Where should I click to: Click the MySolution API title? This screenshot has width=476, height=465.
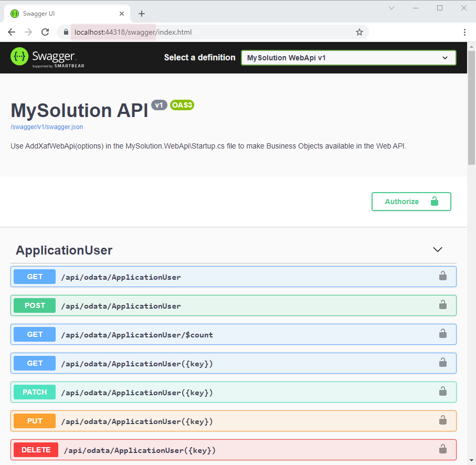pyautogui.click(x=79, y=110)
